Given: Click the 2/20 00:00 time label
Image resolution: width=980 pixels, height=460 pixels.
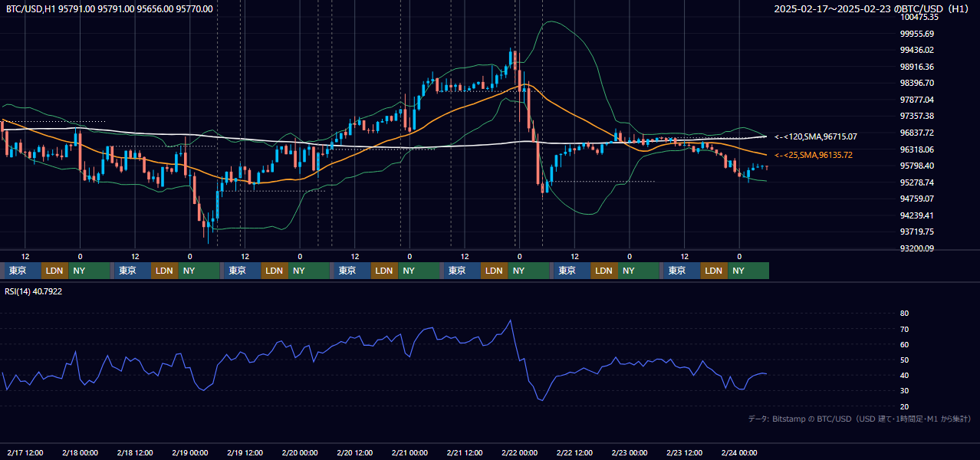Looking at the screenshot, I should [x=300, y=452].
